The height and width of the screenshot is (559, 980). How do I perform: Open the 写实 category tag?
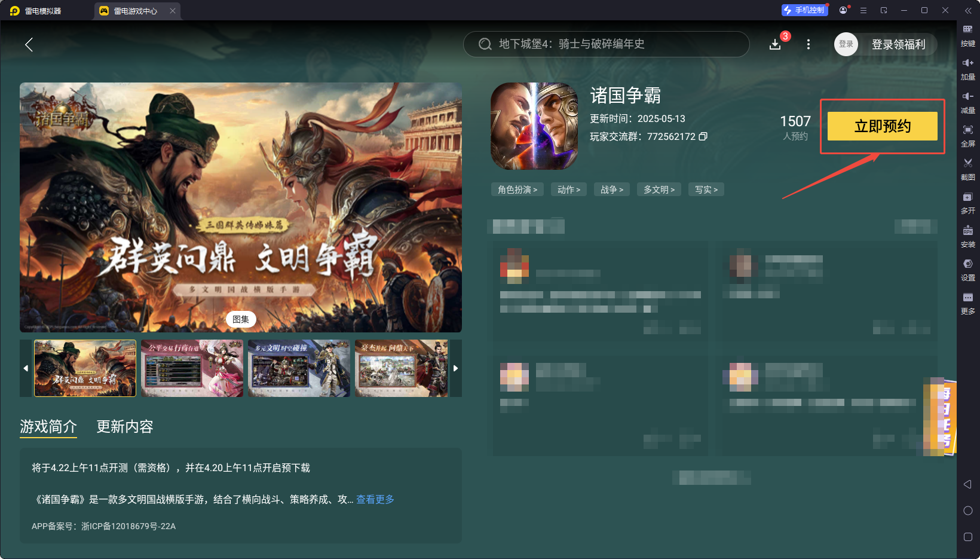(706, 190)
